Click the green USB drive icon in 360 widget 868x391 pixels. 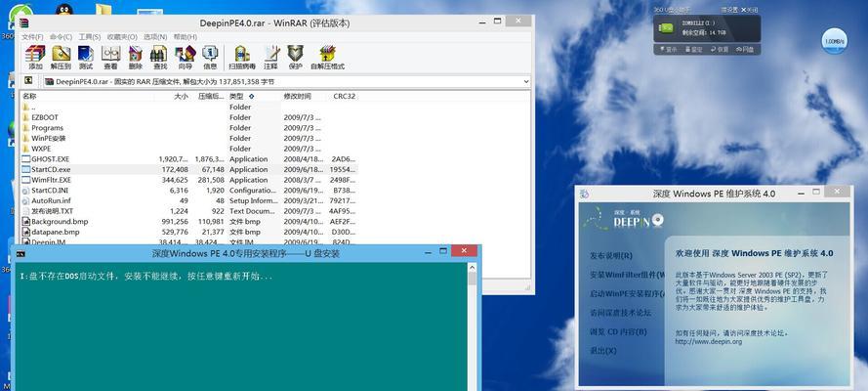667,26
